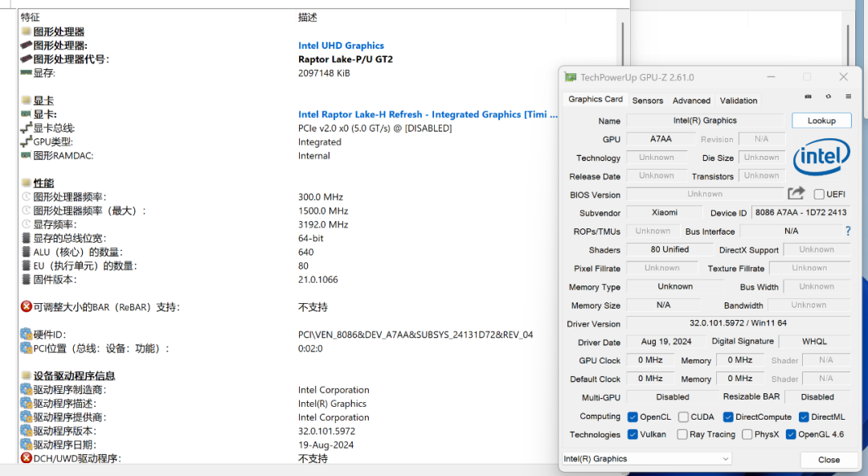Enable the CUDA checkbox
Screen dimensions: 868x476
(683, 416)
